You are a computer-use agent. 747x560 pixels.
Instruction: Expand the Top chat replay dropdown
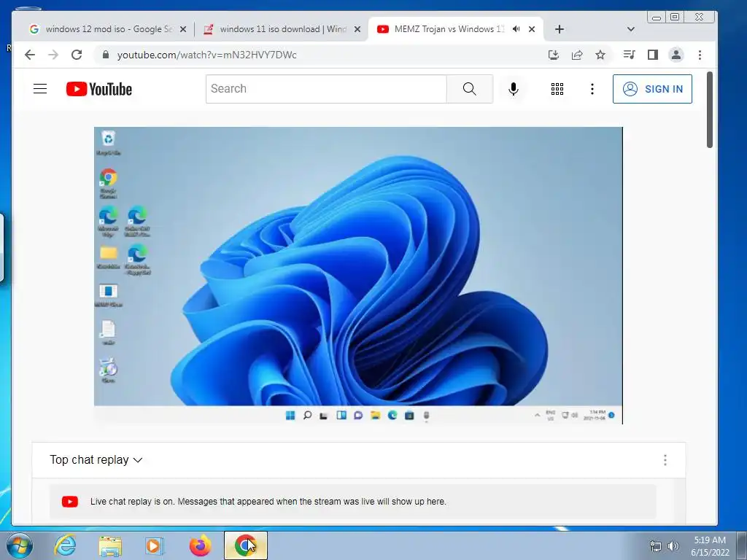(x=96, y=460)
